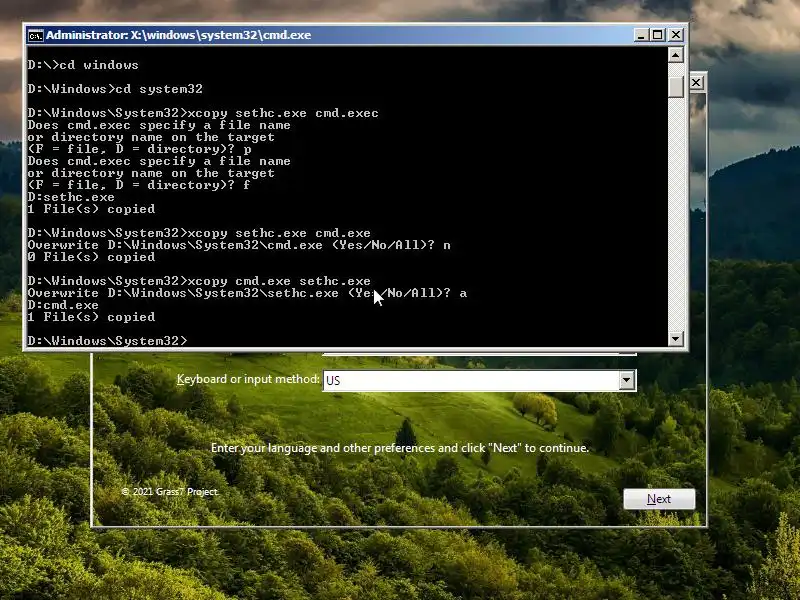
Task: Click the Next button in setup
Action: click(659, 499)
